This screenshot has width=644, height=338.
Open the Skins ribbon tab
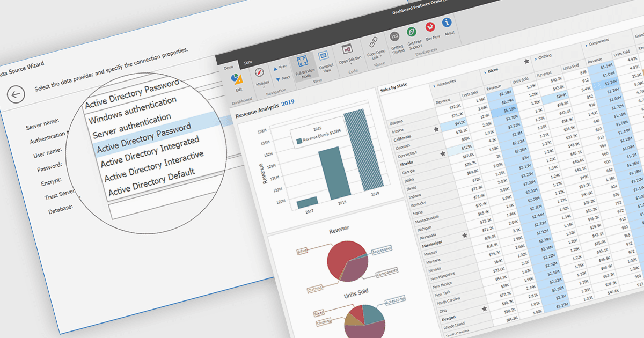click(x=248, y=63)
